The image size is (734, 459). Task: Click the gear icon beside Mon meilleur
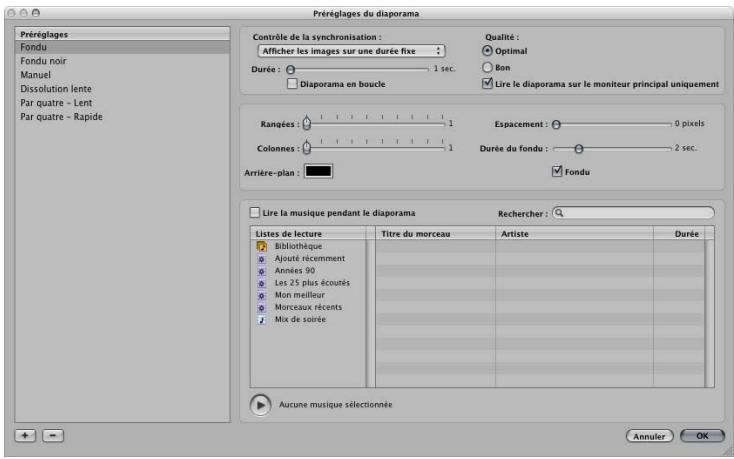pos(262,295)
